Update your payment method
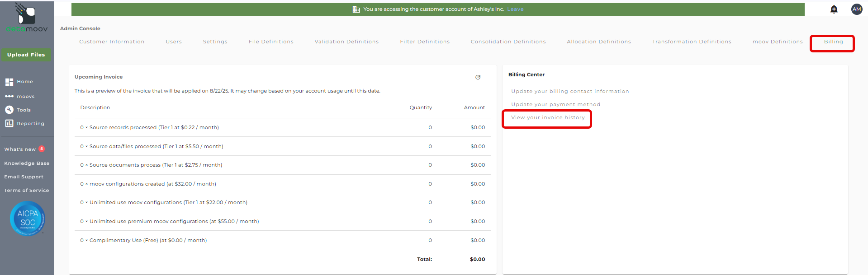Image resolution: width=868 pixels, height=275 pixels. point(555,104)
